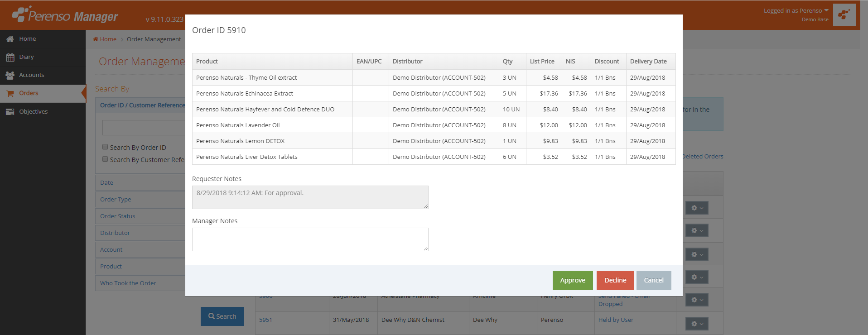868x335 pixels.
Task: Click the Product column header
Action: [x=272, y=61]
